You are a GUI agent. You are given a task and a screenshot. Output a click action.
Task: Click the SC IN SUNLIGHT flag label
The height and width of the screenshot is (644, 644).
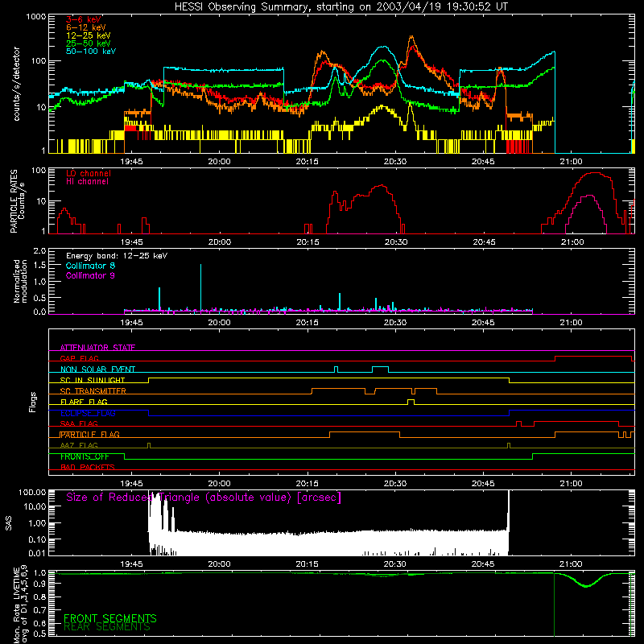point(93,380)
